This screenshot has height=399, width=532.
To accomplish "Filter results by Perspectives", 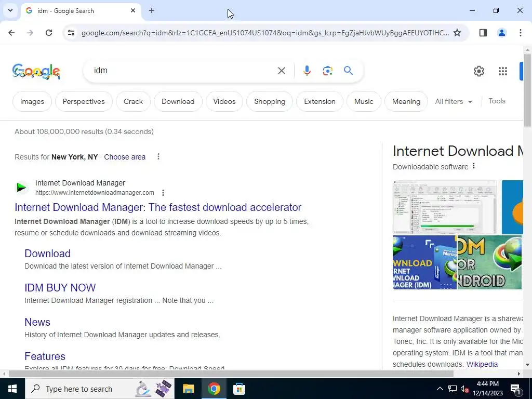I will 84,101.
